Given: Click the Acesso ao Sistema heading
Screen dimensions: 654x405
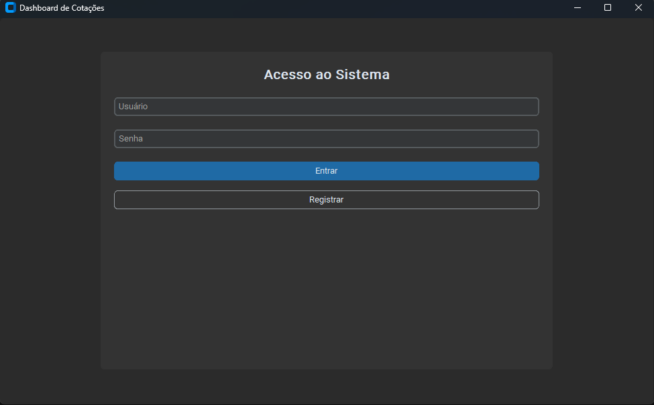Looking at the screenshot, I should (327, 74).
